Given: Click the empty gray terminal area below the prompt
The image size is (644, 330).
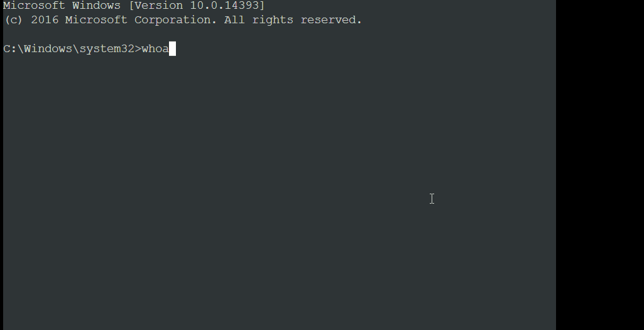Looking at the screenshot, I should pos(280,193).
